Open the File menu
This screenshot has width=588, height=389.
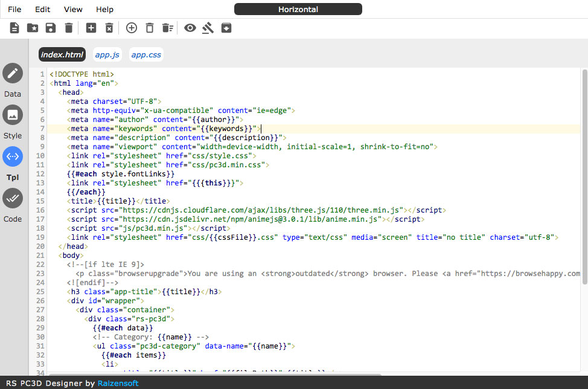point(14,10)
